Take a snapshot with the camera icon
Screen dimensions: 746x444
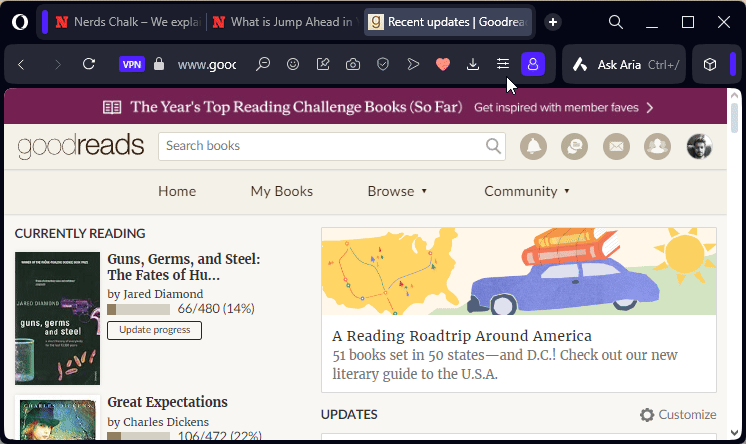click(353, 64)
